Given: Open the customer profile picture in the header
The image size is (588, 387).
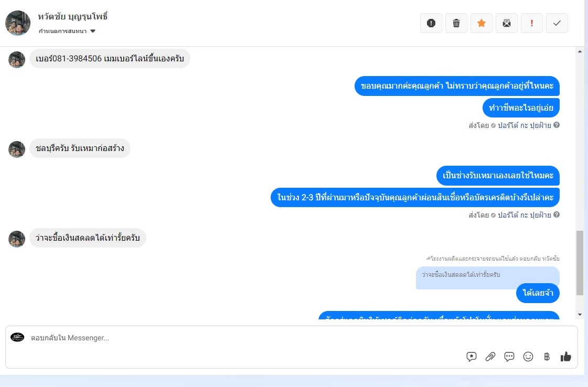Looking at the screenshot, I should pos(18,23).
